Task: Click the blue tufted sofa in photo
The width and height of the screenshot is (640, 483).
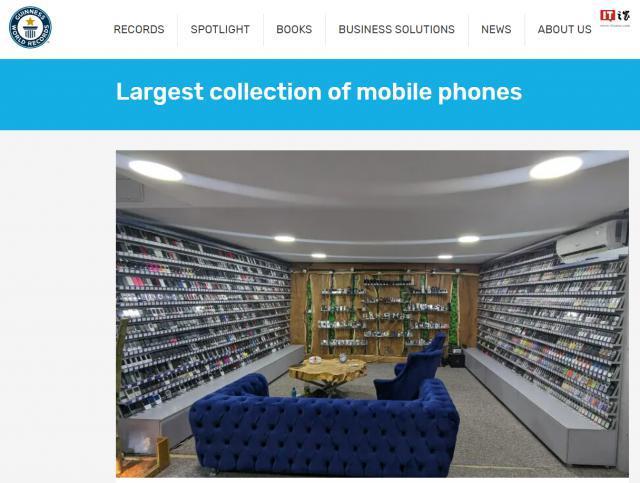Action: pyautogui.click(x=324, y=427)
